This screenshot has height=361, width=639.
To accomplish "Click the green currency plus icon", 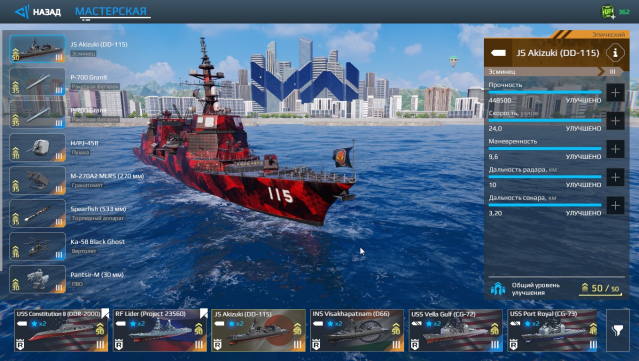I will (x=608, y=12).
